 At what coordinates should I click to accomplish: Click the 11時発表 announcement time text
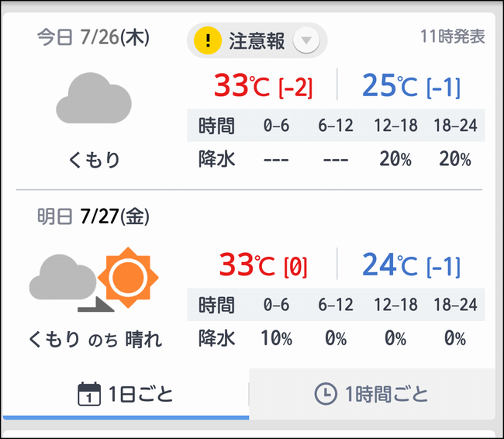[x=453, y=36]
